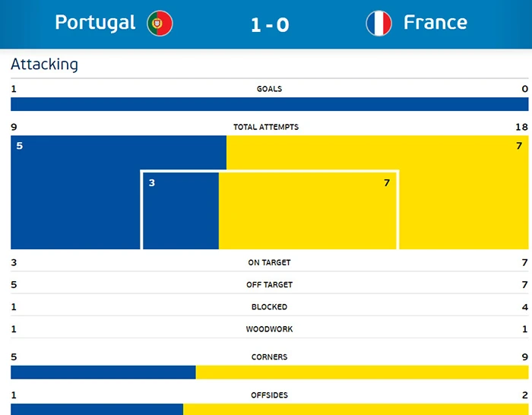Select the ON TARGET stat row label
This screenshot has height=415, width=532.
point(269,263)
